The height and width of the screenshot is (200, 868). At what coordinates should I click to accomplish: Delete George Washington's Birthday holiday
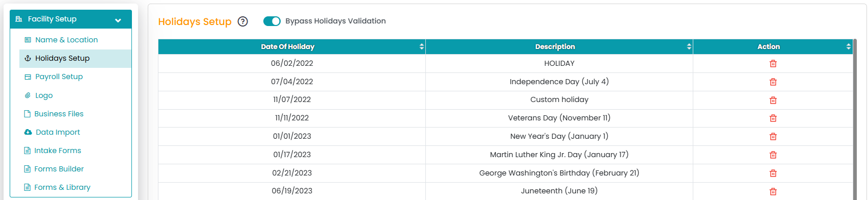[773, 173]
